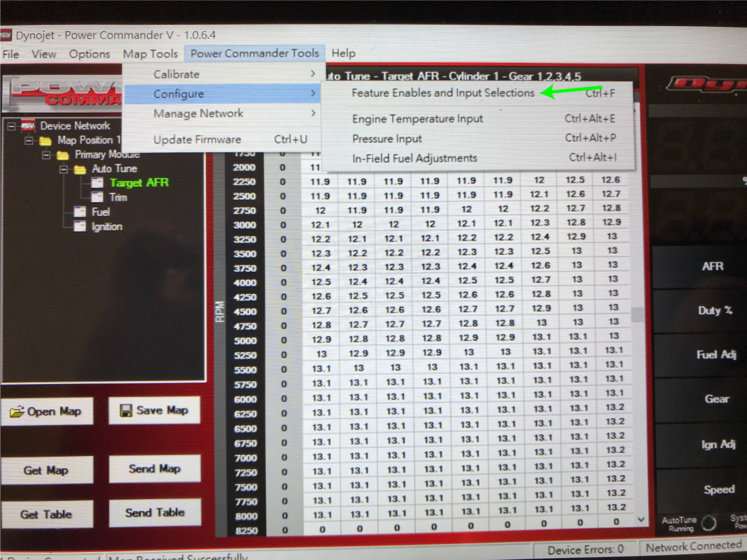The image size is (747, 560).
Task: Click the Target AFR table icon
Action: point(97,183)
